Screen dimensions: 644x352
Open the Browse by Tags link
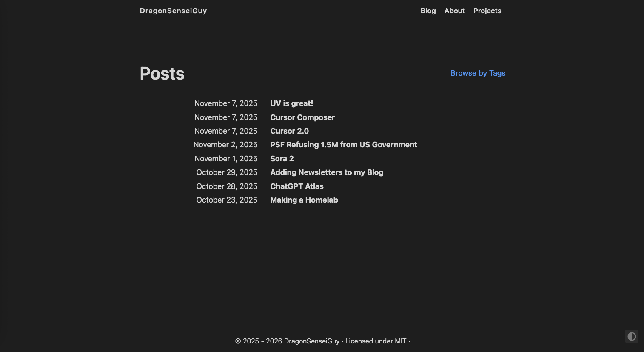478,73
